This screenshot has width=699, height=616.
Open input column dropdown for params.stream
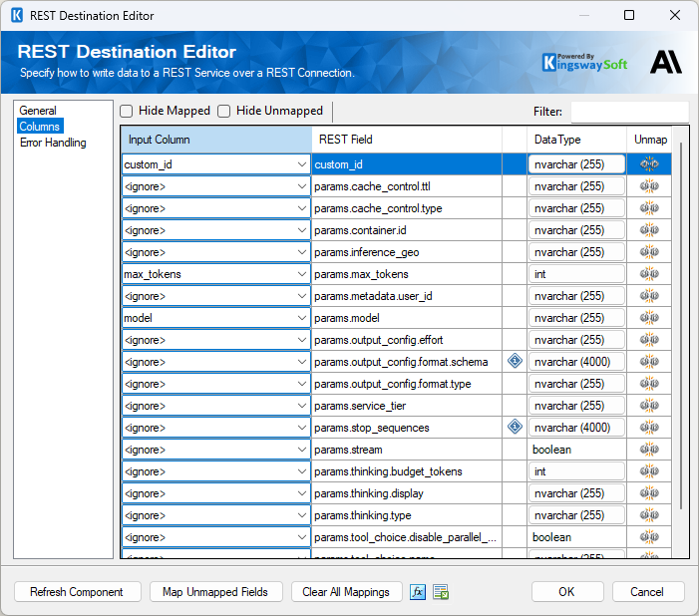coord(302,450)
